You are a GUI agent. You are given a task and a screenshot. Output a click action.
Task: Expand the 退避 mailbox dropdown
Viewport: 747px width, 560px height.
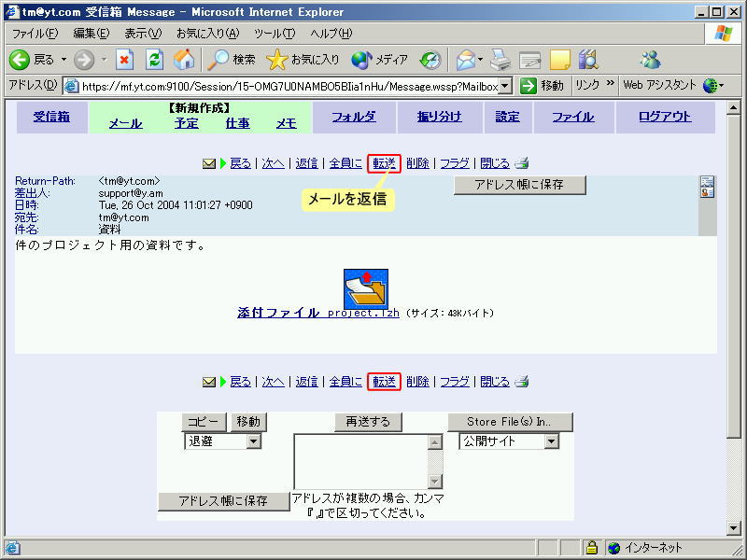[254, 441]
